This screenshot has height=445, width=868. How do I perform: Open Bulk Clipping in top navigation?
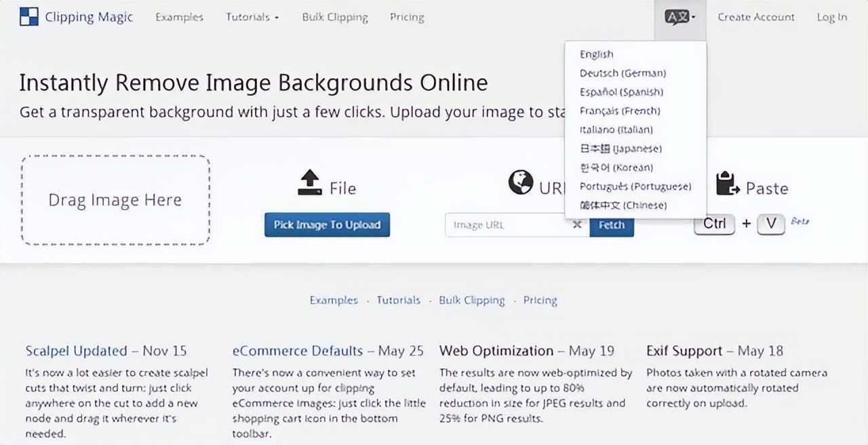click(335, 18)
